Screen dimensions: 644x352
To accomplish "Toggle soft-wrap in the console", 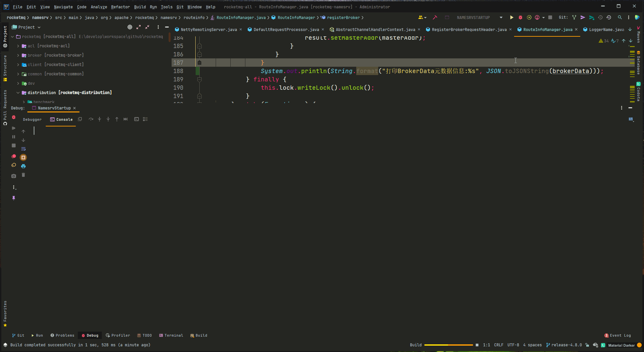I will (x=23, y=149).
